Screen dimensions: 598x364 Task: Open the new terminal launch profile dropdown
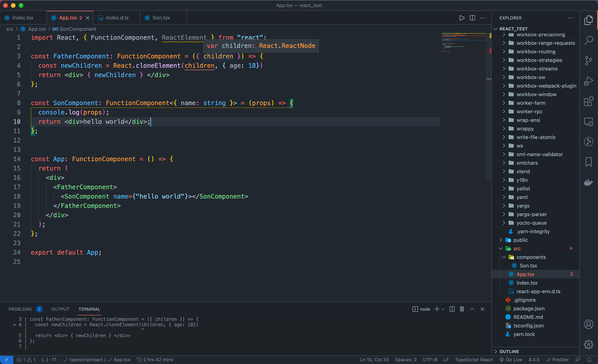coord(443,309)
